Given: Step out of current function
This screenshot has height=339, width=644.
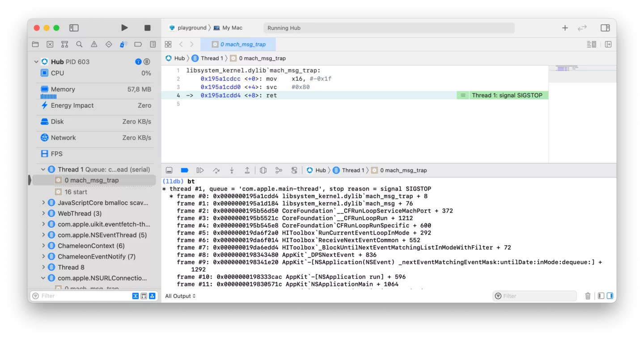Looking at the screenshot, I should [247, 170].
